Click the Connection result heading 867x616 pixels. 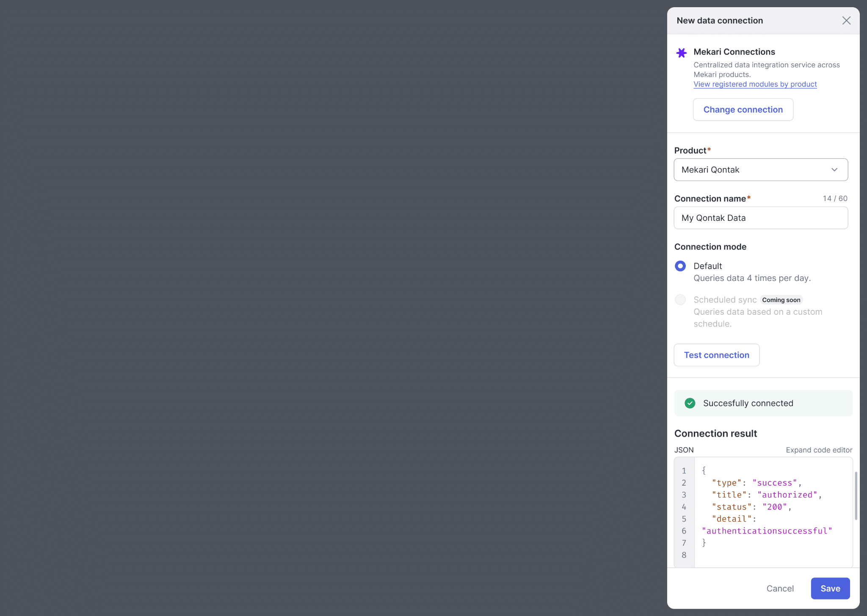coord(715,434)
